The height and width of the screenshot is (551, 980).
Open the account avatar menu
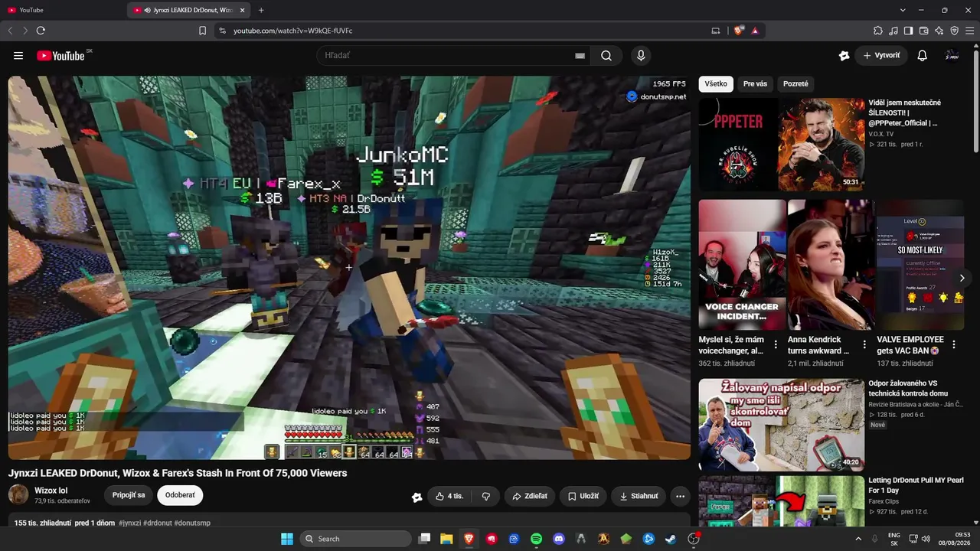tap(952, 56)
